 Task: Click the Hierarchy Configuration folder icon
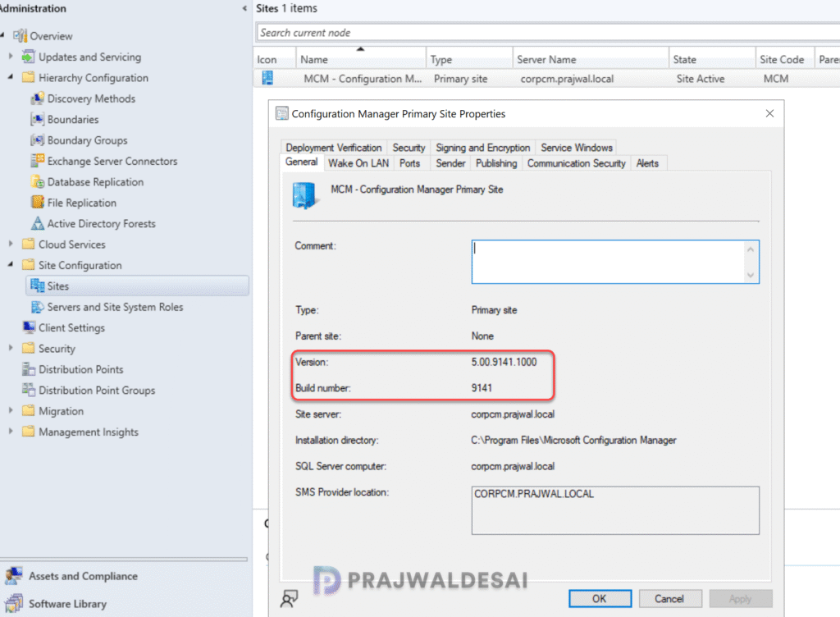[28, 78]
